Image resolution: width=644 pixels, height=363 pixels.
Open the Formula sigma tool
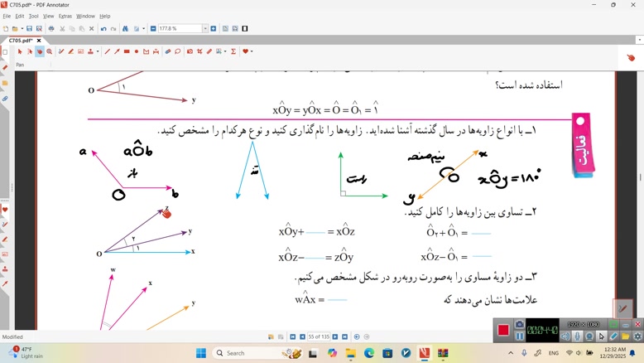coord(233,51)
